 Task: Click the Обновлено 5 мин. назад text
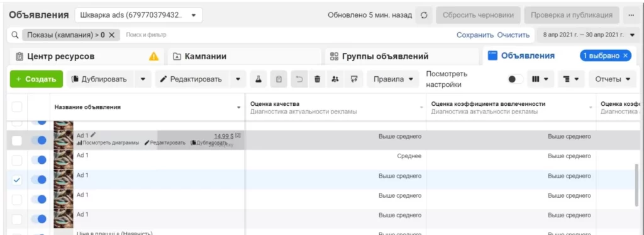tap(370, 15)
